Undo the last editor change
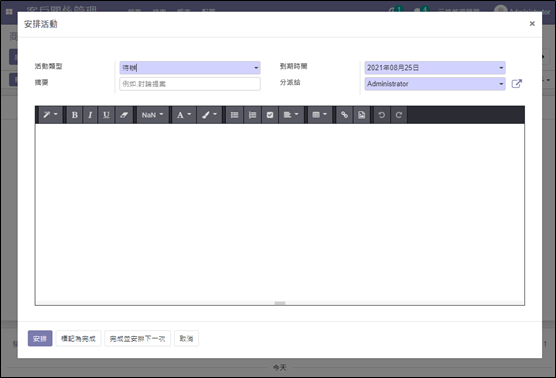 pyautogui.click(x=382, y=115)
